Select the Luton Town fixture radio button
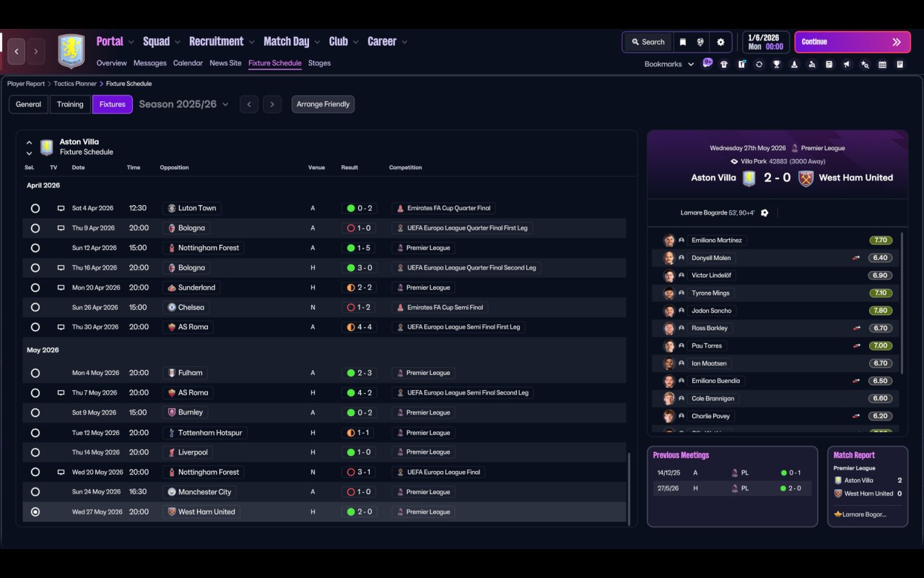The width and height of the screenshot is (924, 578). click(35, 208)
